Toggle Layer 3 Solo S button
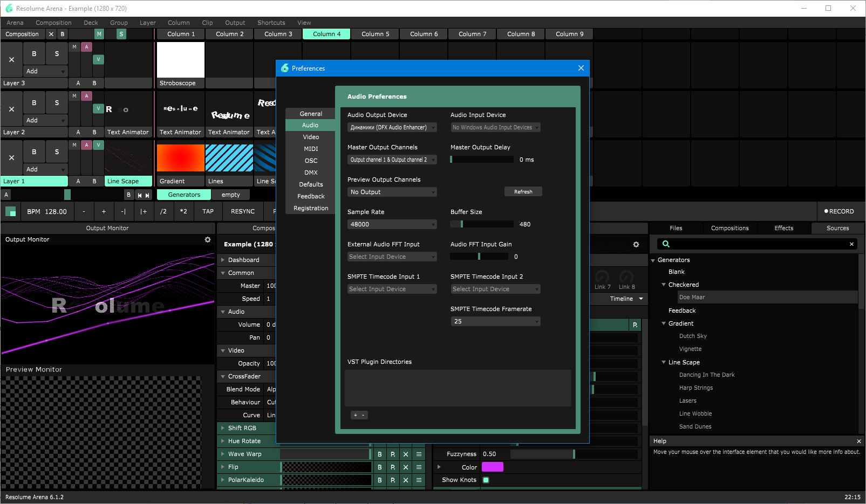866x504 pixels. (57, 54)
